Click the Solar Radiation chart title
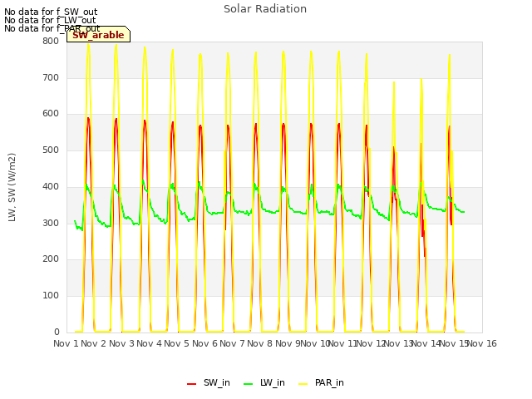Image resolution: width=532 pixels, height=399 pixels. click(265, 9)
